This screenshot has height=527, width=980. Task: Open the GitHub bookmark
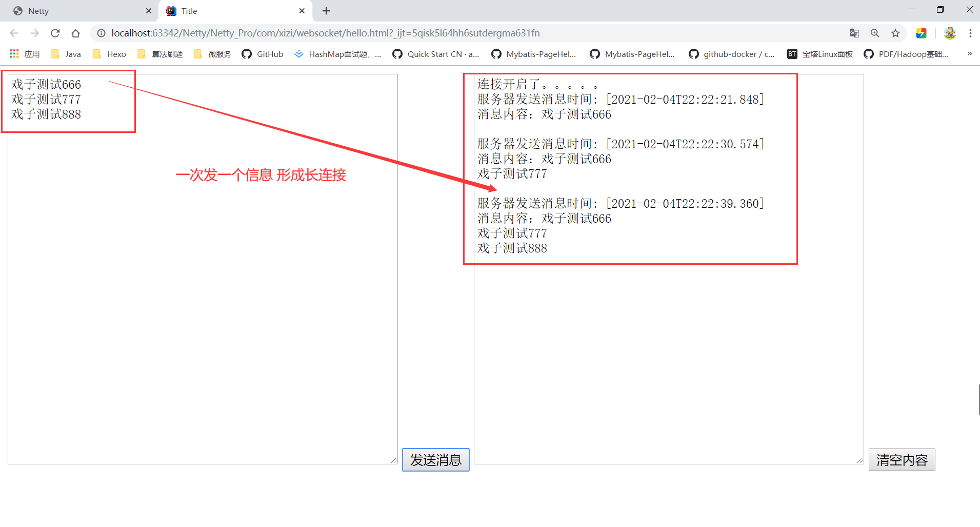tap(263, 54)
